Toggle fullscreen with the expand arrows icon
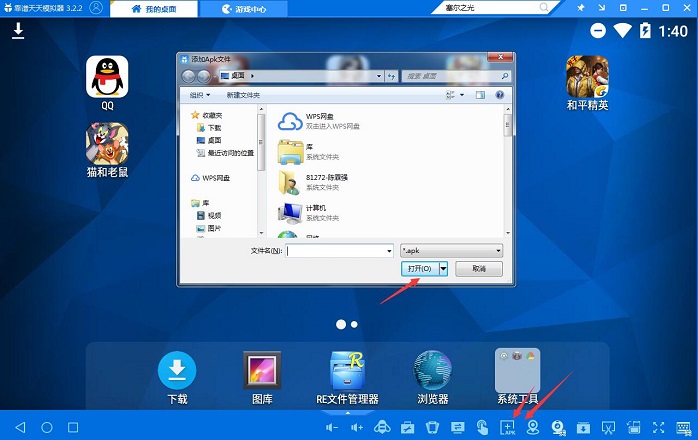The height and width of the screenshot is (440, 698). click(x=658, y=428)
